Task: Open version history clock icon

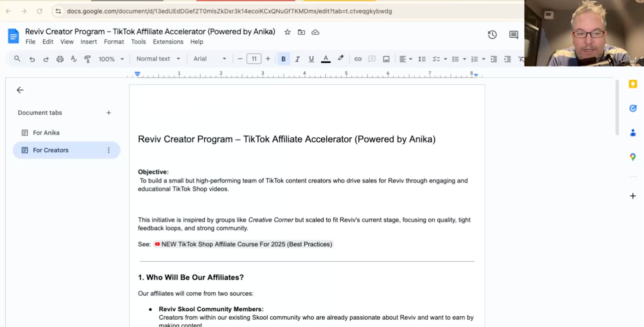Action: point(492,35)
